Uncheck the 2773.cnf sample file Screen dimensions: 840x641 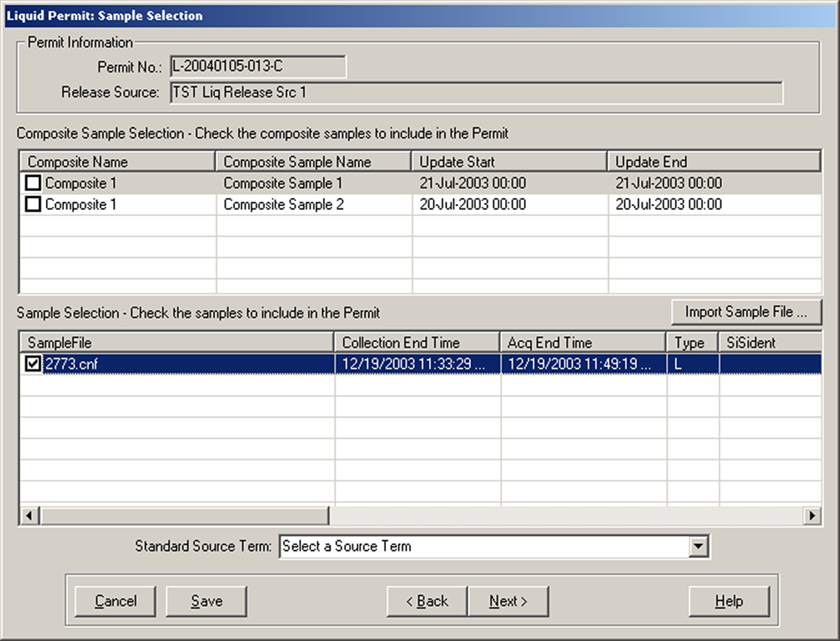[x=31, y=363]
